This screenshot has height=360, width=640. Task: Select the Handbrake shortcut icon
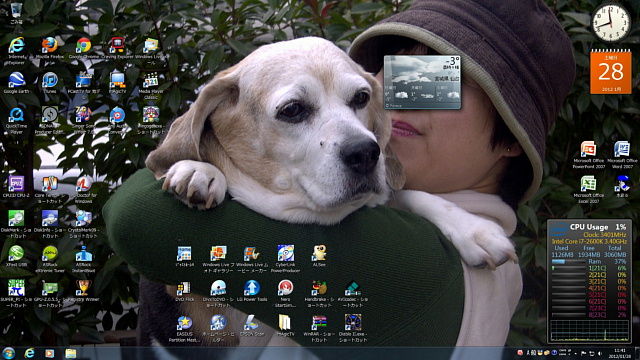tap(319, 293)
